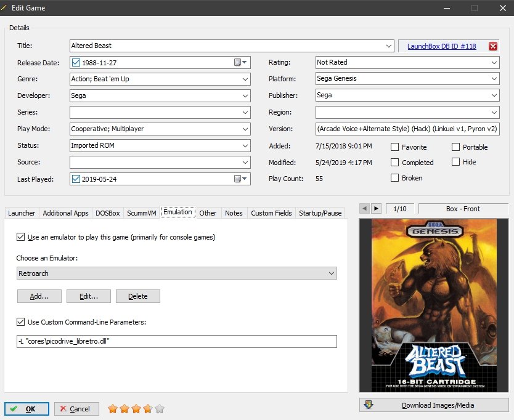The image size is (514, 420).
Task: Expand the Play Mode dropdown
Action: point(245,129)
